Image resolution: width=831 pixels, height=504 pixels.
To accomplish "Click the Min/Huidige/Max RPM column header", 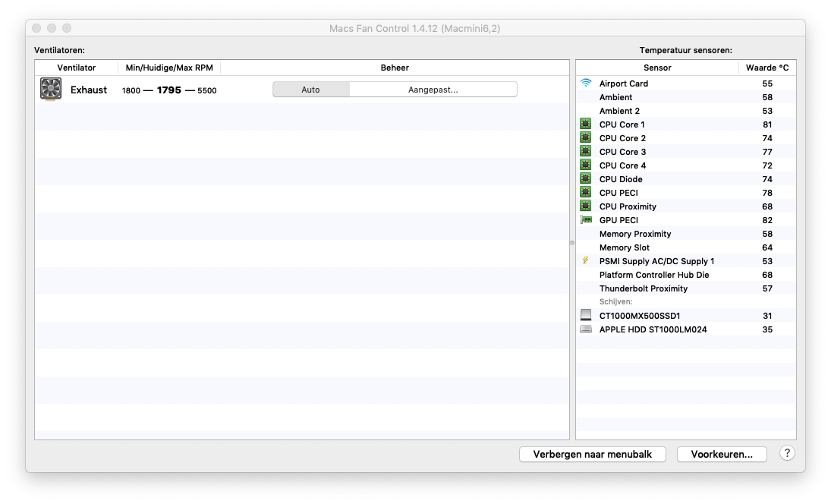I will 169,68.
